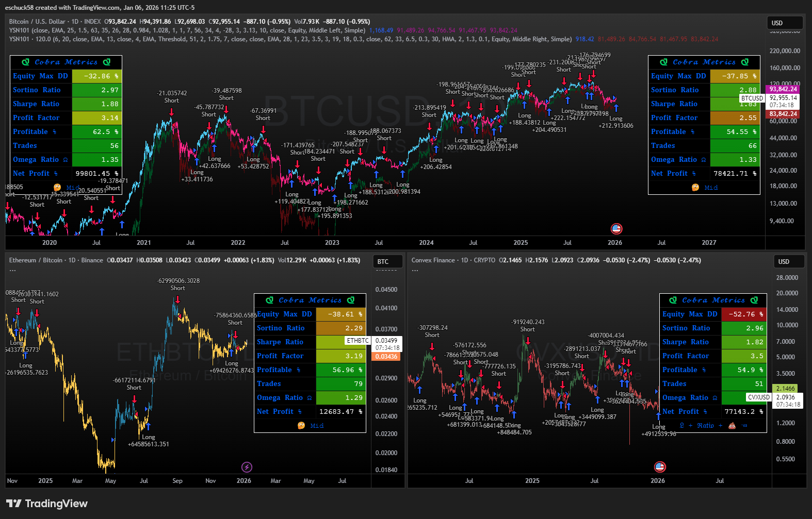
Task: Click the 2026 label on Bitcoin time axis
Action: click(614, 243)
